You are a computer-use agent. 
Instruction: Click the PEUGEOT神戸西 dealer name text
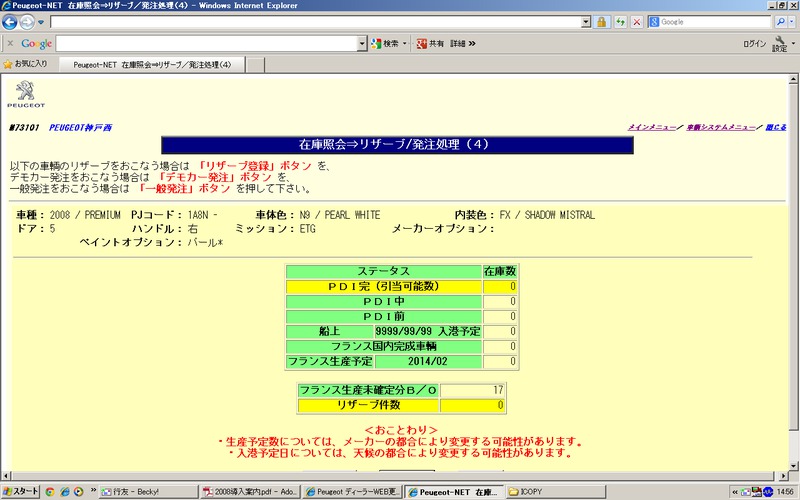(80, 128)
